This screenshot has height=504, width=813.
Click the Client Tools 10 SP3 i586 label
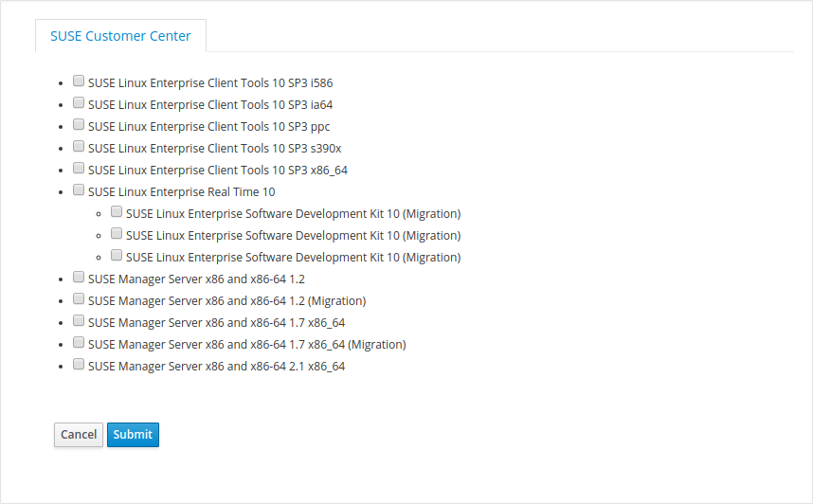tap(210, 83)
